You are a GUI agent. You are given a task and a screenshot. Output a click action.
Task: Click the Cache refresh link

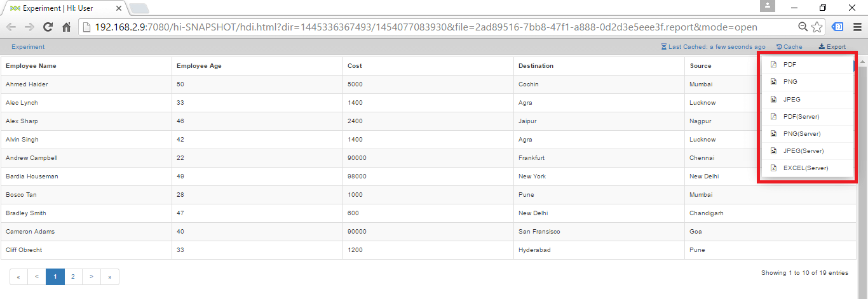tap(789, 47)
